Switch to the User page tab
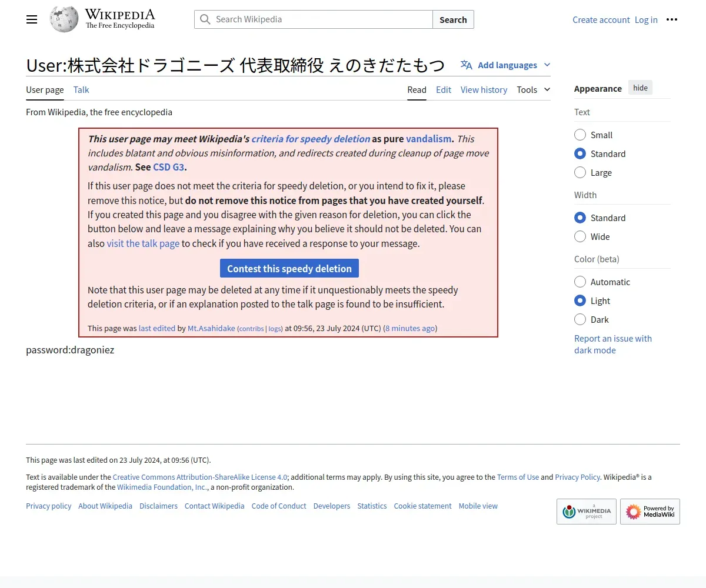The width and height of the screenshot is (706, 588). click(45, 89)
